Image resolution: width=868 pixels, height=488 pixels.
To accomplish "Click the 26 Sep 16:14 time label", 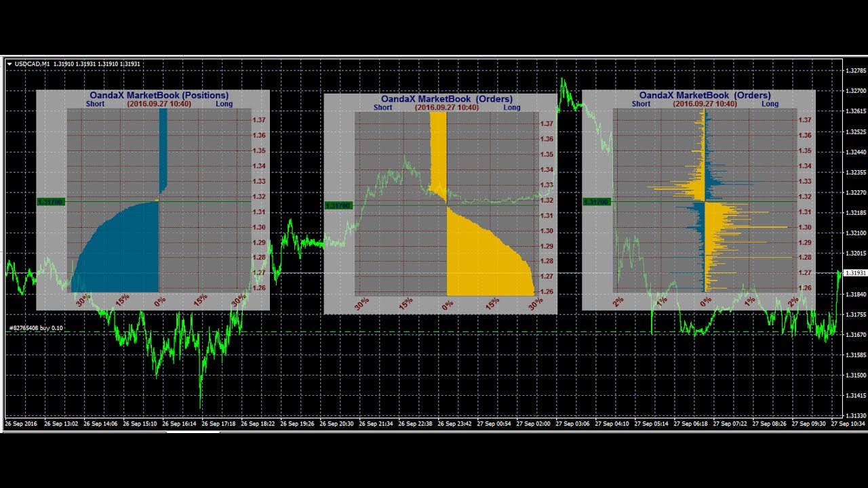I will 179,424.
